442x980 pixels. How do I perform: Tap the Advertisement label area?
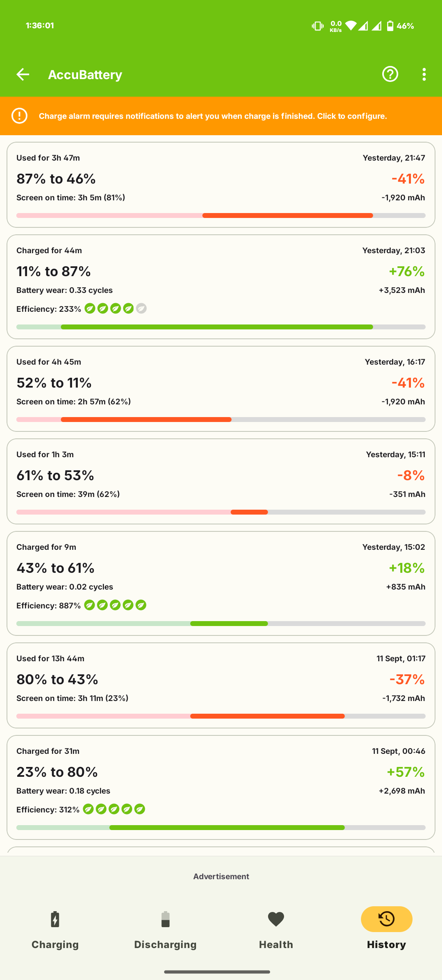[221, 876]
